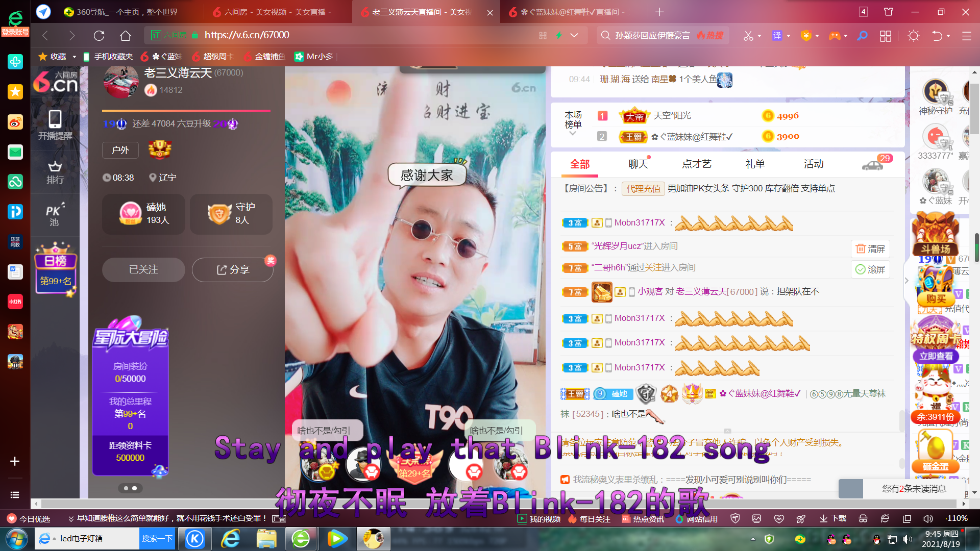980x551 pixels.
Task: Click the star favorites sidebar icon
Action: (15, 92)
